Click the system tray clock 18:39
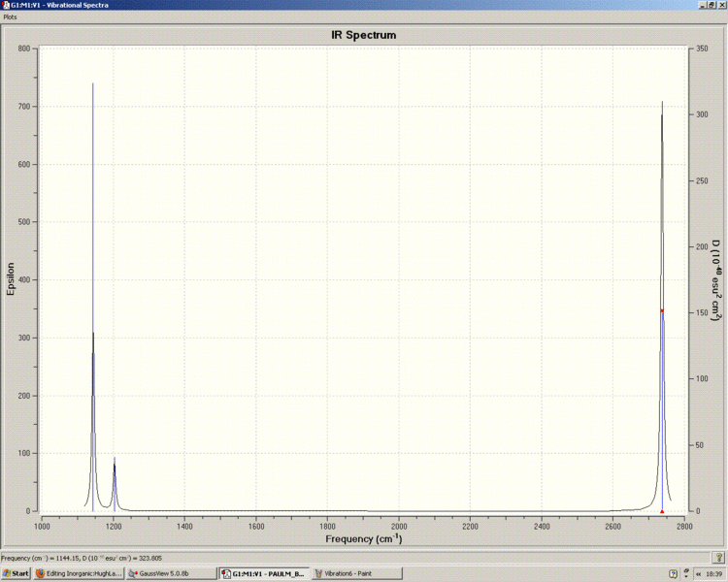 715,574
